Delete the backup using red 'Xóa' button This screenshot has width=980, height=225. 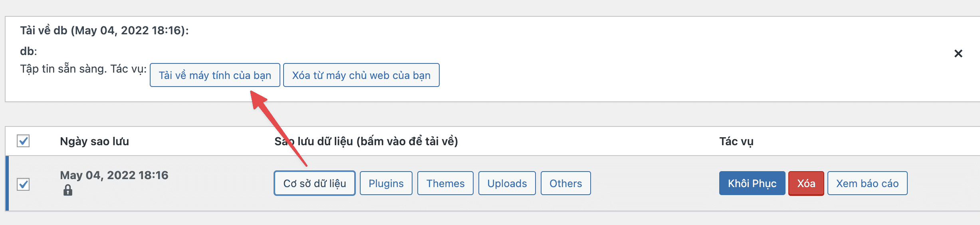point(806,184)
